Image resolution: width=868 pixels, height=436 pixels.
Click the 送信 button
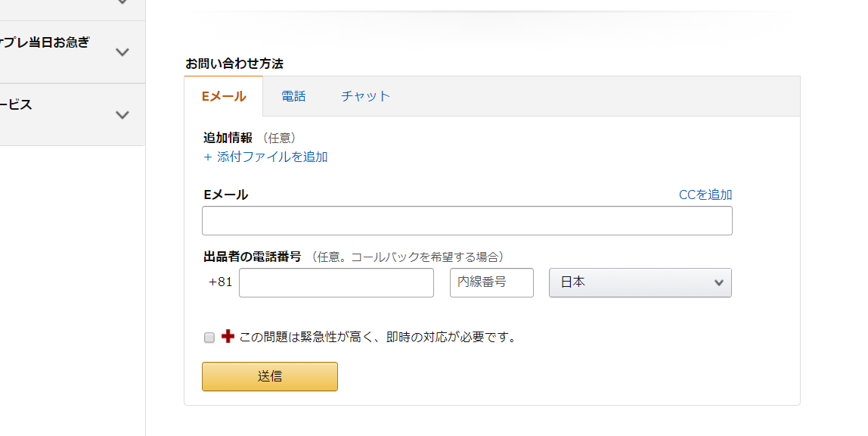pos(270,377)
